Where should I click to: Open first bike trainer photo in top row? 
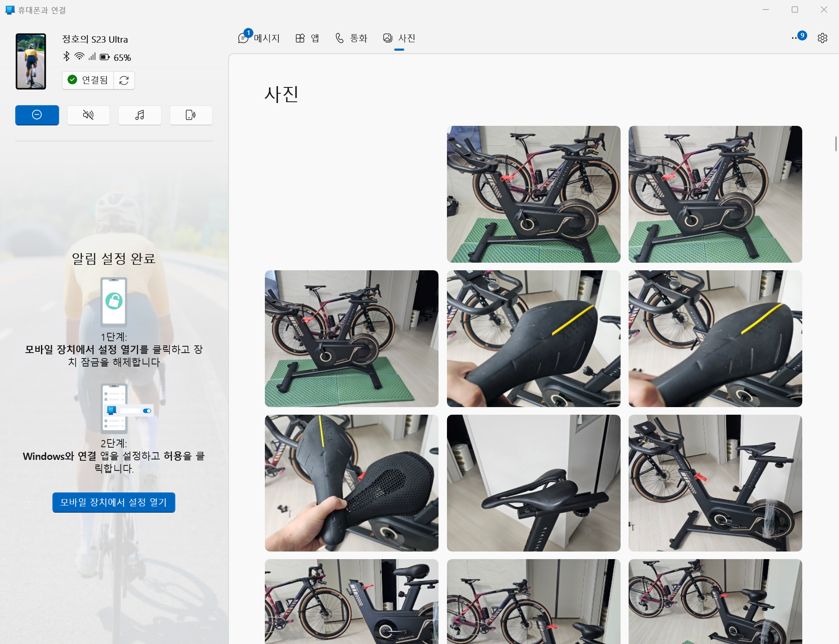[534, 194]
